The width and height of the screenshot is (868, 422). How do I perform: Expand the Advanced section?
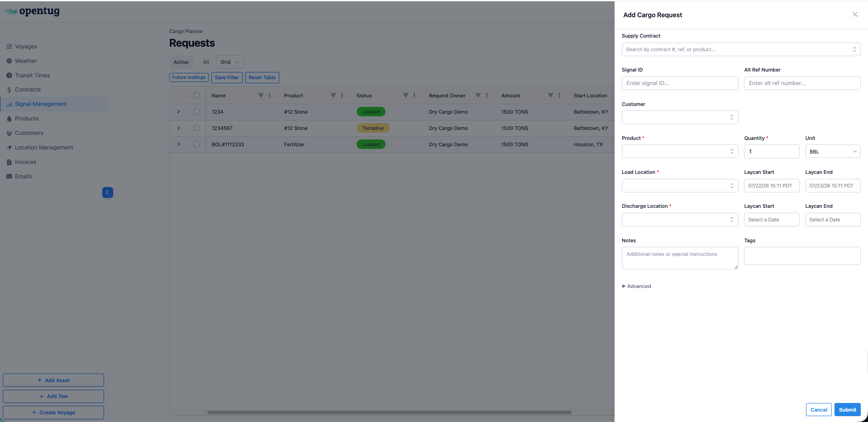point(637,286)
